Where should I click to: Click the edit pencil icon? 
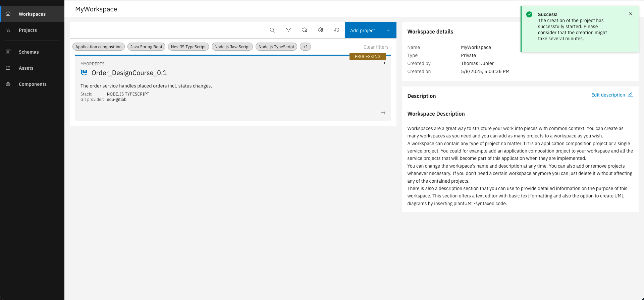[631, 95]
